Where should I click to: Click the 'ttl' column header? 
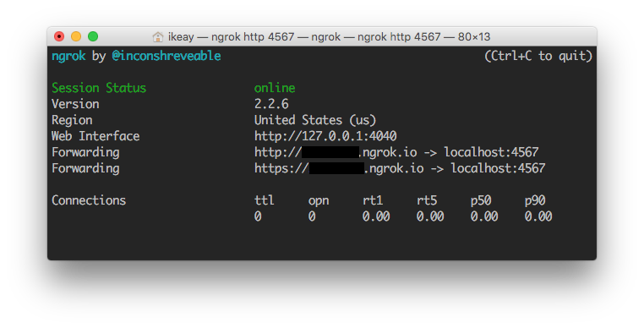click(264, 200)
